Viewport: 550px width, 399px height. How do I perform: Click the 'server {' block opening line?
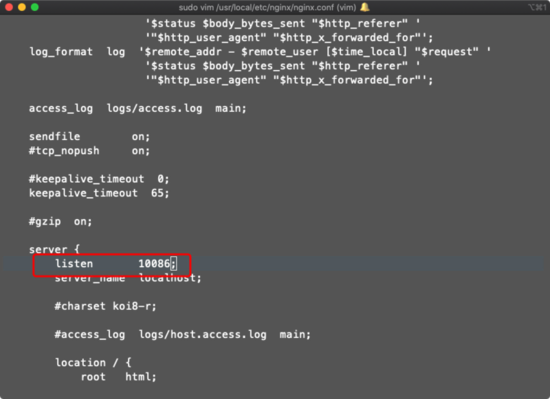[x=54, y=249]
